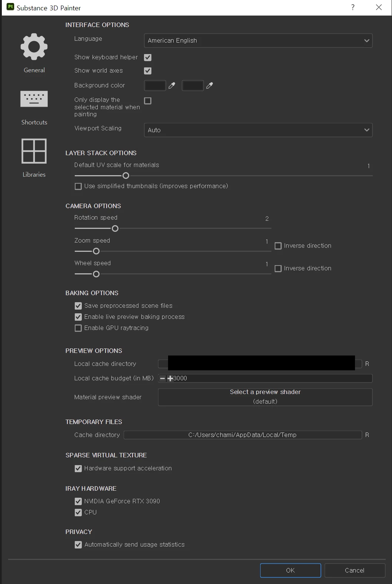Toggle Enable live preview baking process
The width and height of the screenshot is (392, 584).
pyautogui.click(x=78, y=317)
